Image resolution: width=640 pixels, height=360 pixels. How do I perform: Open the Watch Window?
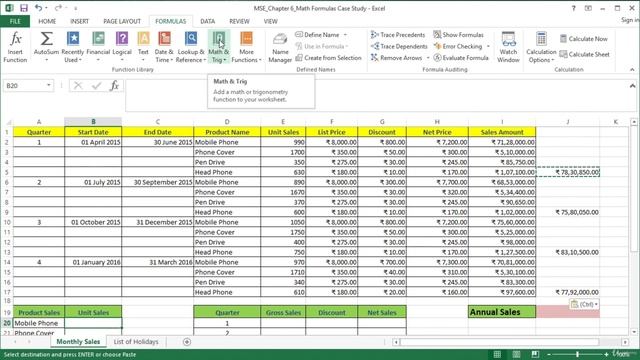click(x=509, y=47)
